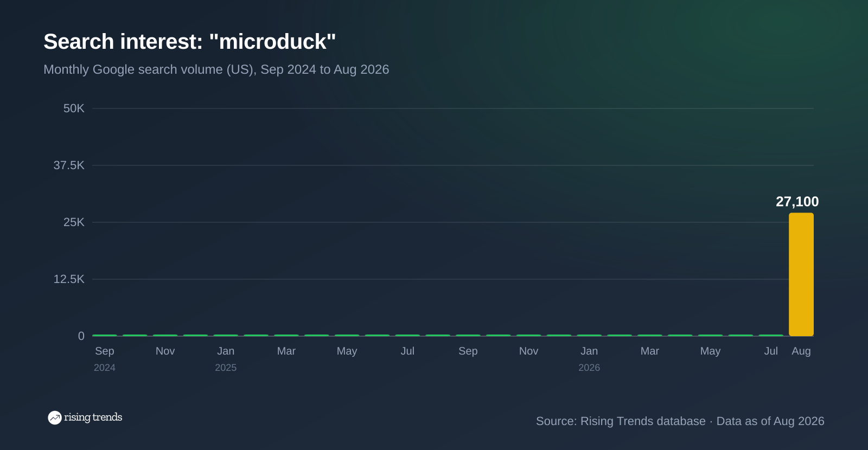
Task: Click the Aug x-axis label
Action: [x=801, y=351]
